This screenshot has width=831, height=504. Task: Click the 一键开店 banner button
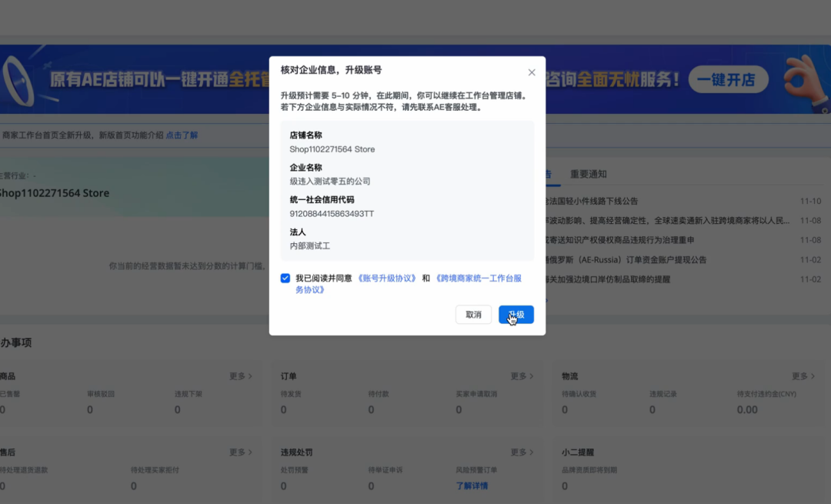pos(728,79)
